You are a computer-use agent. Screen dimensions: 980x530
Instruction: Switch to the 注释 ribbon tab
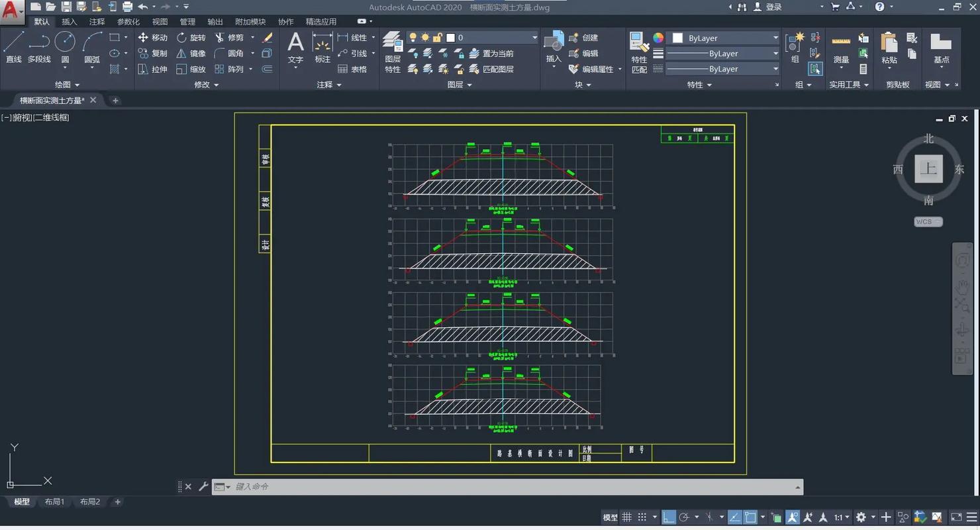point(97,22)
